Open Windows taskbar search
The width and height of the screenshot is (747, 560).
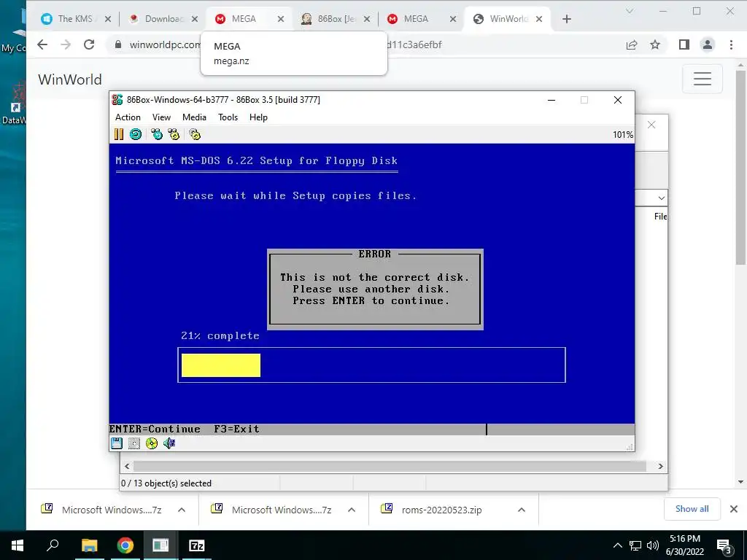[53, 545]
